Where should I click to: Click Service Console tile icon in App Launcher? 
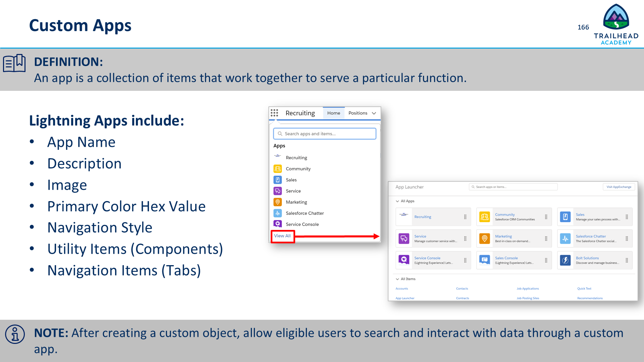click(404, 260)
